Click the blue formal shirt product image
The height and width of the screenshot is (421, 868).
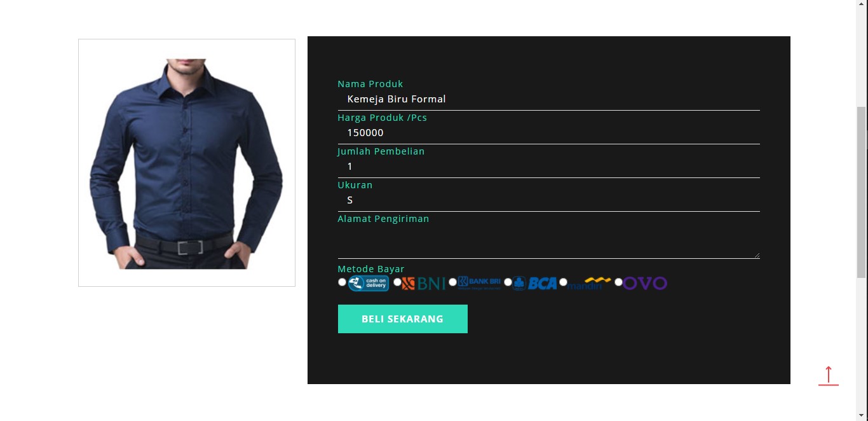click(187, 163)
